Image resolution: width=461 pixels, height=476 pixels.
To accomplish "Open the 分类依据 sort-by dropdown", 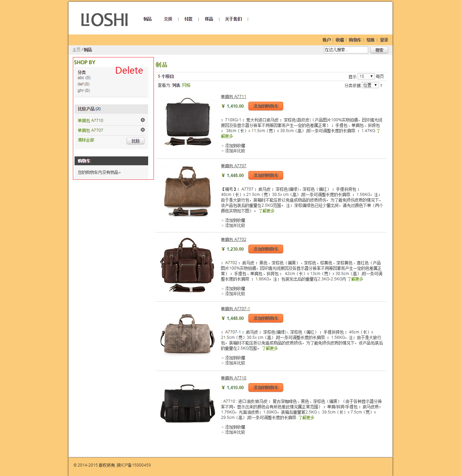I will pos(370,85).
